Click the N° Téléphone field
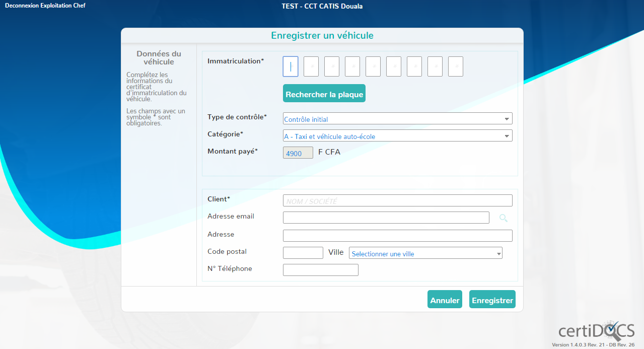The width and height of the screenshot is (644, 349). click(320, 270)
